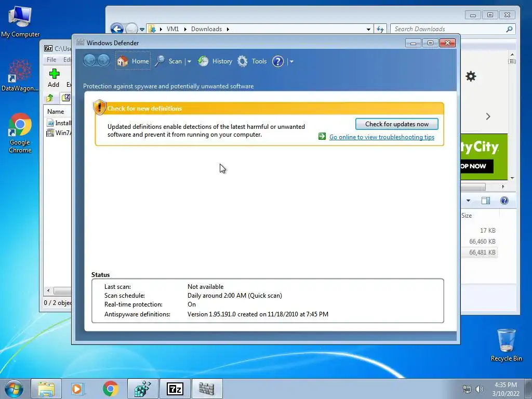Open the Recycle Bin
The height and width of the screenshot is (399, 532).
point(506,345)
